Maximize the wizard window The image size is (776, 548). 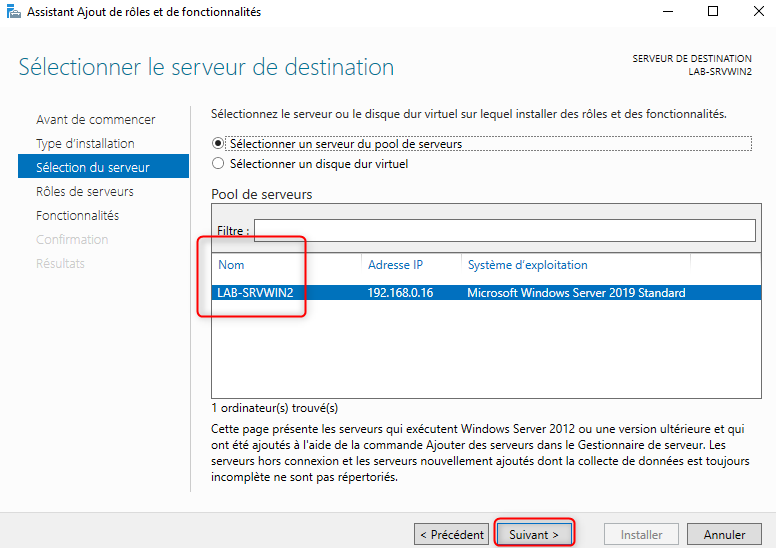713,11
